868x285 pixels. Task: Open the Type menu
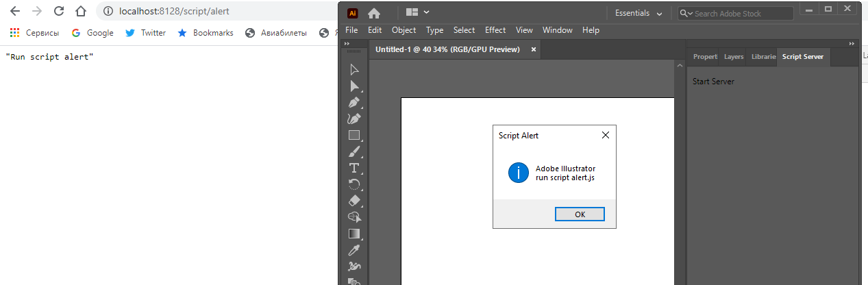click(x=434, y=30)
